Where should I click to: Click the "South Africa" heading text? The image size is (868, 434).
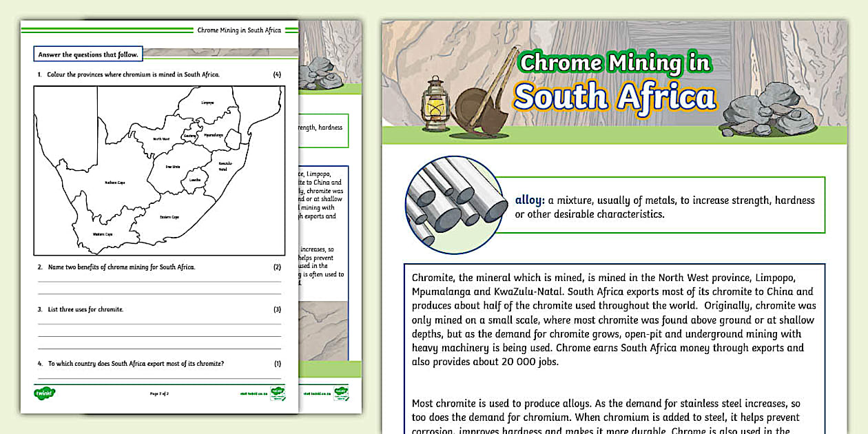[614, 96]
